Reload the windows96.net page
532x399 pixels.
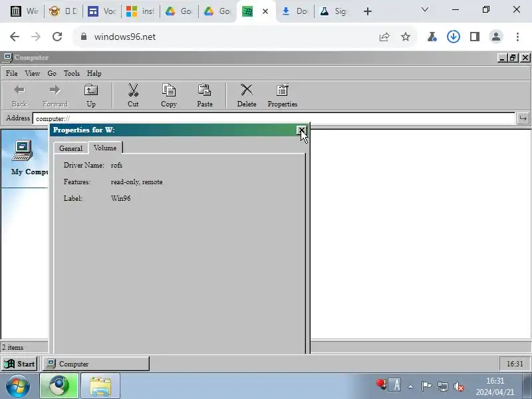[x=57, y=37]
